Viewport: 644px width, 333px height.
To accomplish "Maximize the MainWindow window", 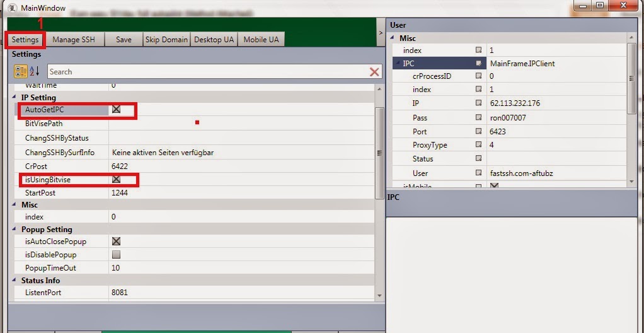I will (x=600, y=5).
